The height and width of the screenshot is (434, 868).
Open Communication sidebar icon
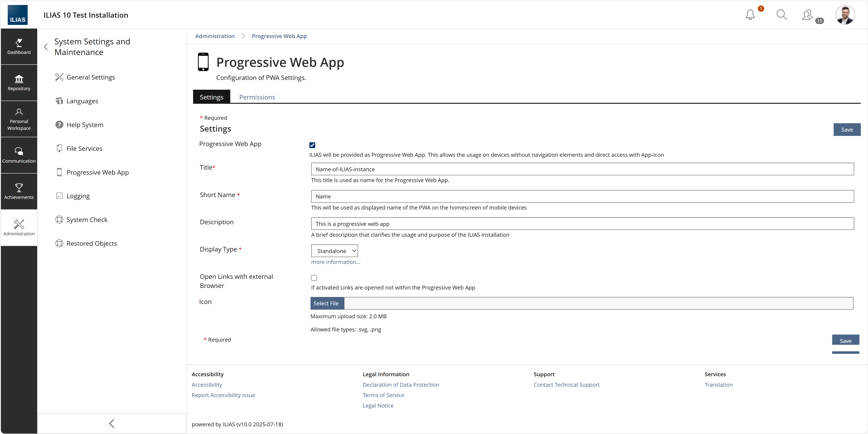click(19, 155)
